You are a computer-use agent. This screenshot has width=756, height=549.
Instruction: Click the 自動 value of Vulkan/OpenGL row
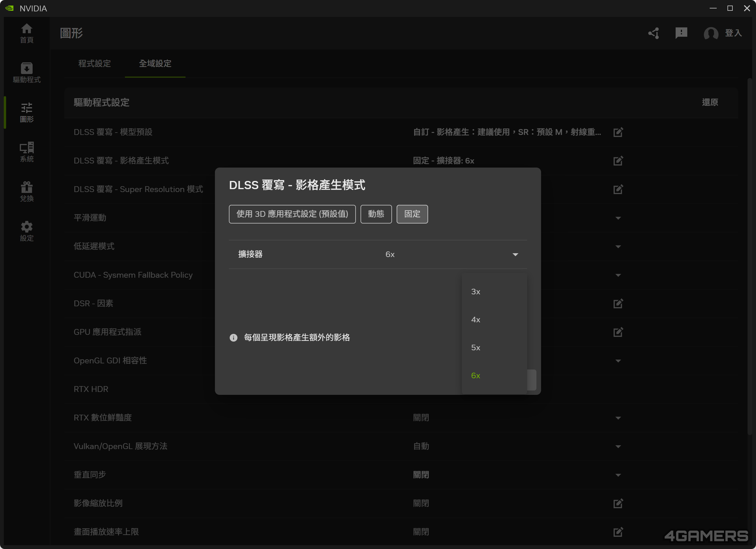pyautogui.click(x=421, y=447)
